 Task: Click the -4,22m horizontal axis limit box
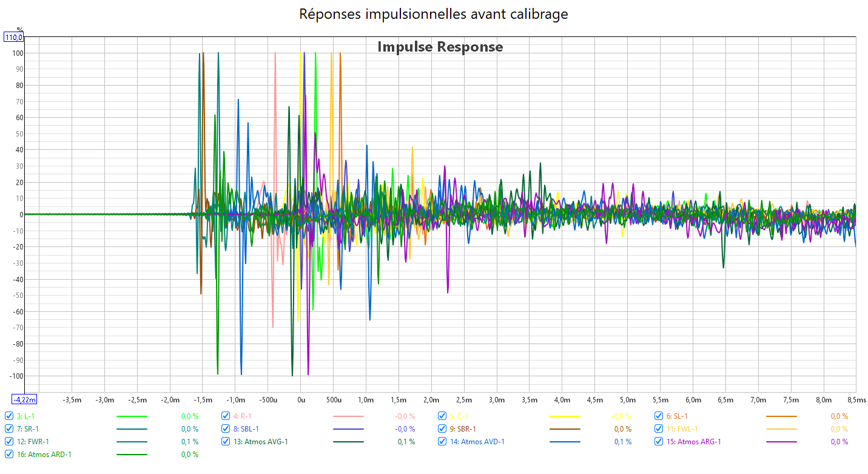point(25,399)
